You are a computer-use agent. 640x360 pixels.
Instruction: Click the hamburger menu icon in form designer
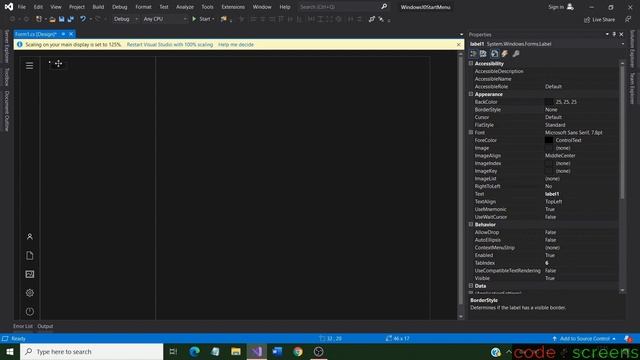29,66
